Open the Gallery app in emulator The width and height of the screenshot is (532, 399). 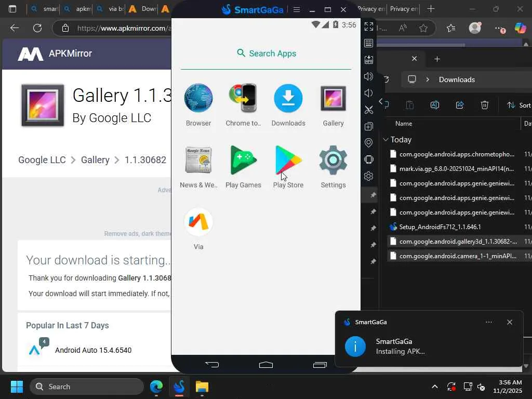[x=333, y=98]
